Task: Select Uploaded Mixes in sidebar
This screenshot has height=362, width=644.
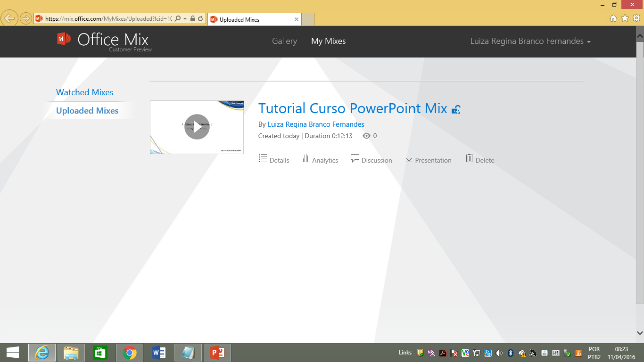Action: [x=87, y=111]
